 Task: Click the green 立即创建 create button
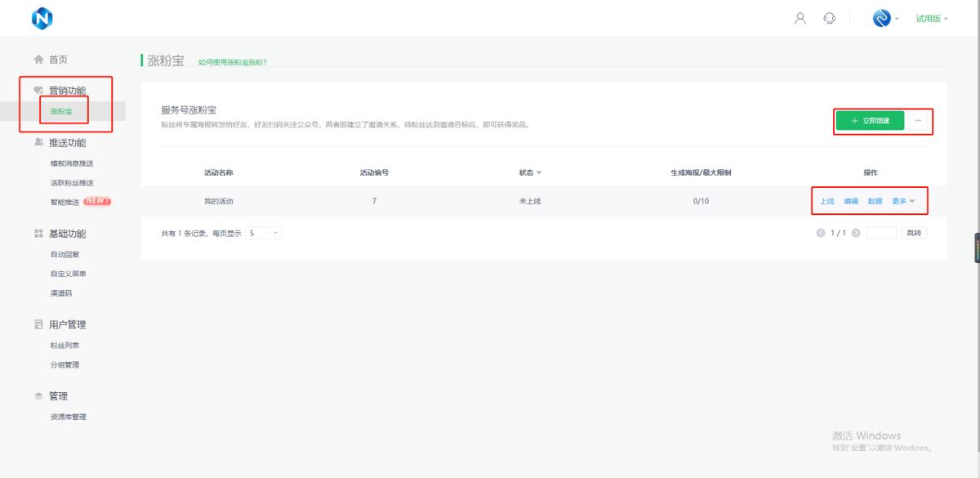pyautogui.click(x=868, y=119)
